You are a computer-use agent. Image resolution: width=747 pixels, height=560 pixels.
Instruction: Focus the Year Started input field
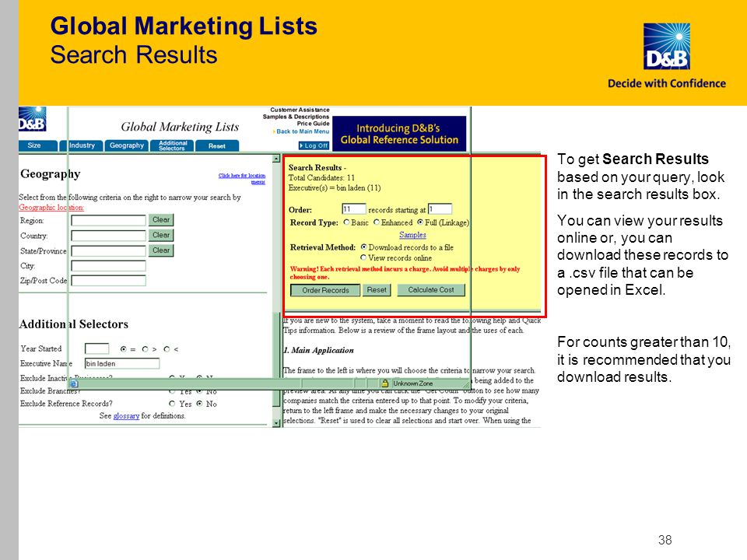pyautogui.click(x=96, y=349)
